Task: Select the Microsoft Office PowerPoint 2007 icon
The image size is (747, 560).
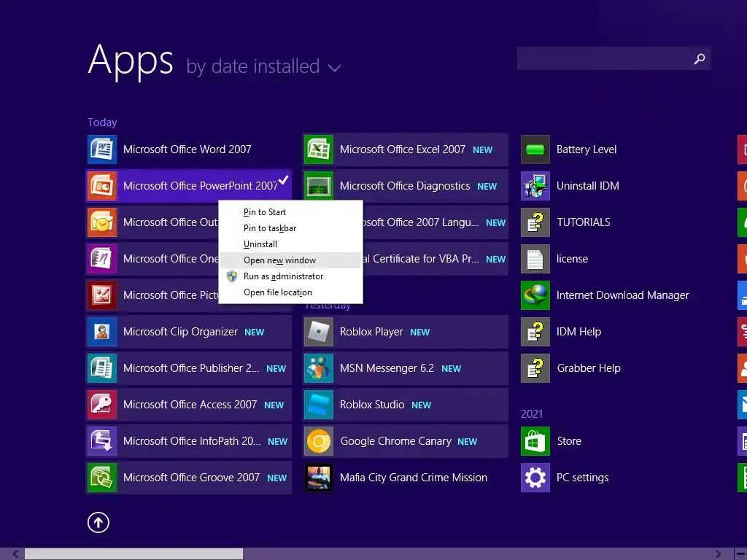Action: coord(102,186)
